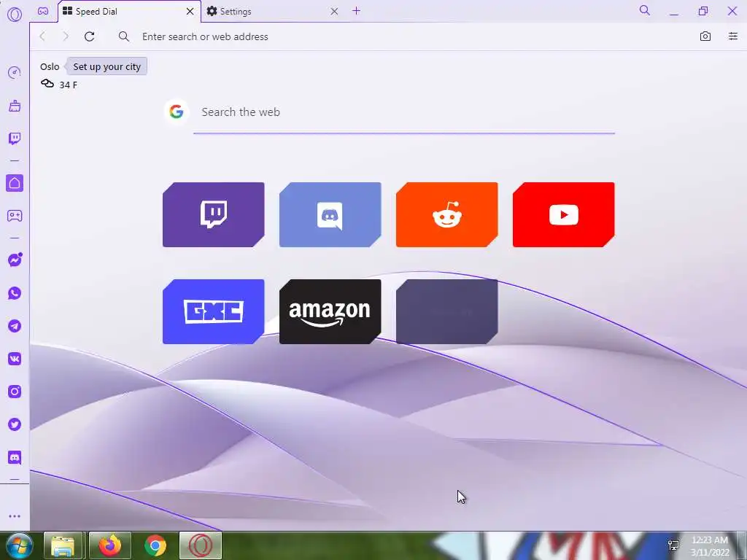Open the YouTube speed dial tile
Image resolution: width=747 pixels, height=560 pixels.
click(564, 215)
